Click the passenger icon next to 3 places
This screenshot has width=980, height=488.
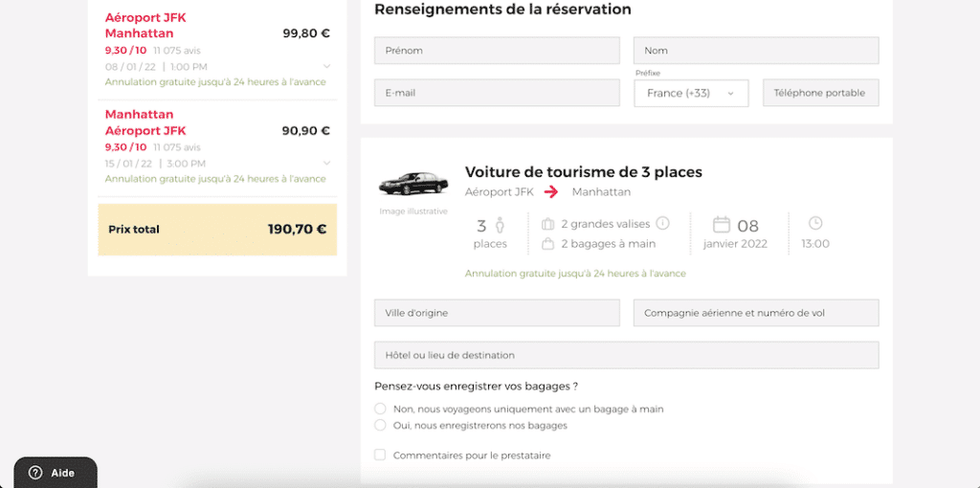(x=500, y=226)
